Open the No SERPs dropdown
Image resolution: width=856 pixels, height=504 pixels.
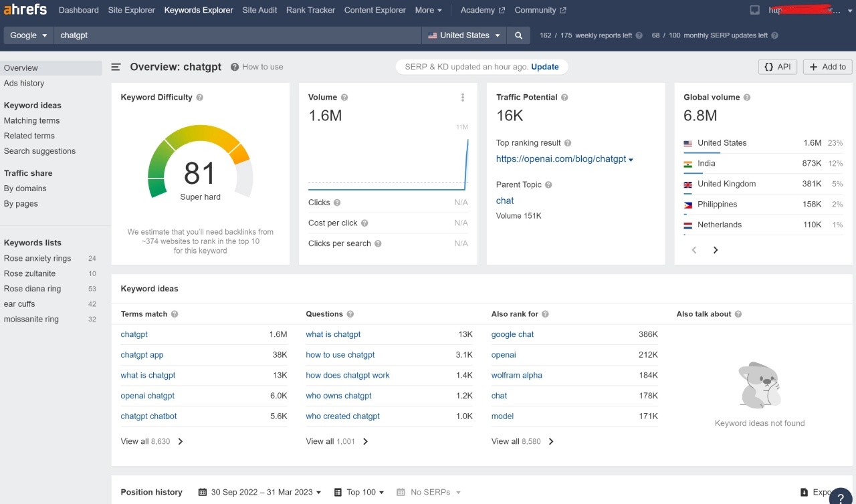(429, 493)
